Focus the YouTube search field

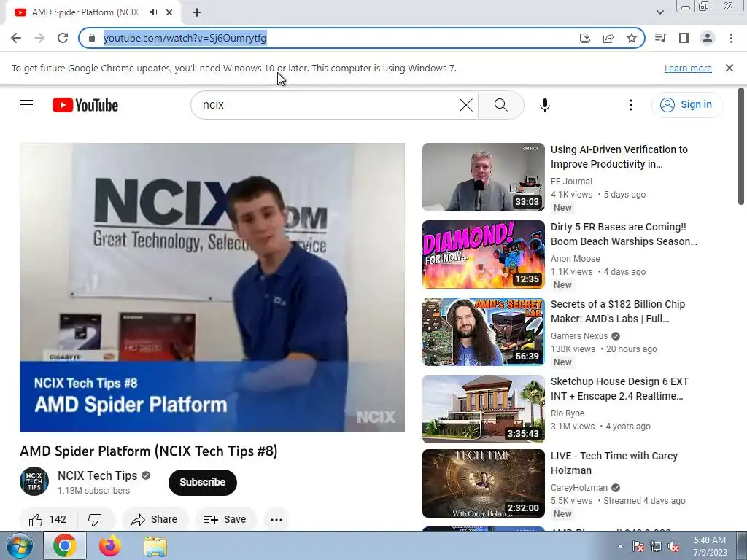click(x=329, y=105)
